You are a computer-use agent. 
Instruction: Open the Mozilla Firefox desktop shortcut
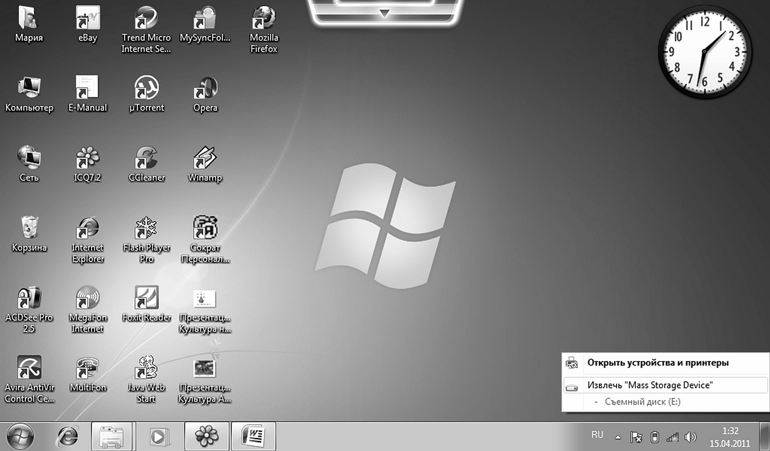coord(263,20)
